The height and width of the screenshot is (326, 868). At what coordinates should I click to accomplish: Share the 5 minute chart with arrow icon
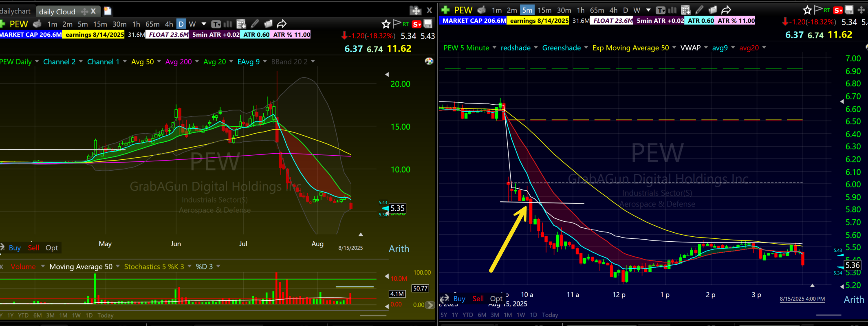point(726,10)
